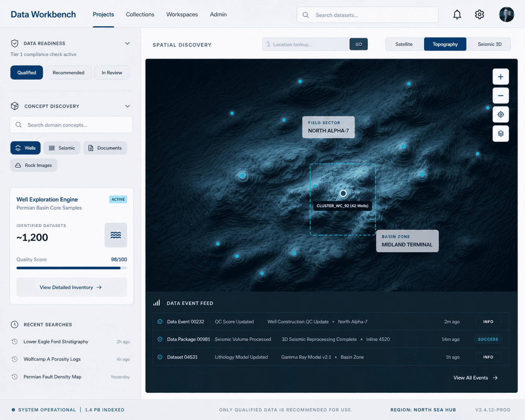Click the GO location lookup button

tap(359, 44)
